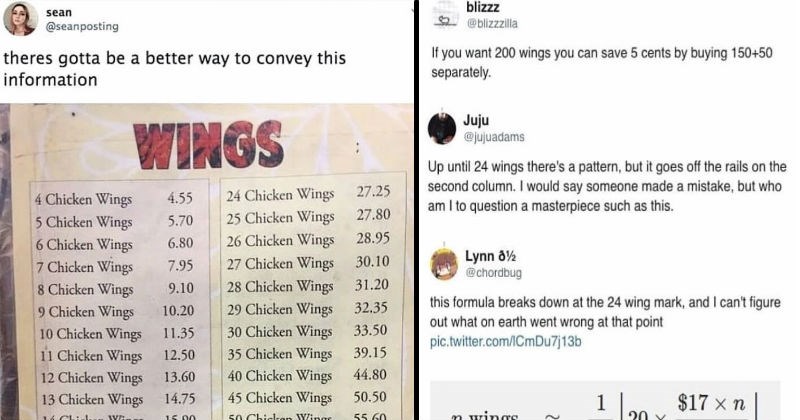Click blizzz's tweet about 200 wings

point(602,62)
